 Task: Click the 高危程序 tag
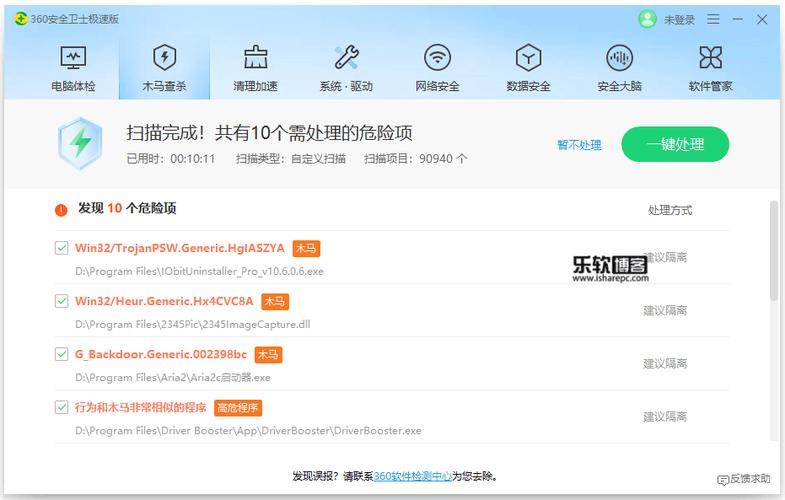[238, 407]
